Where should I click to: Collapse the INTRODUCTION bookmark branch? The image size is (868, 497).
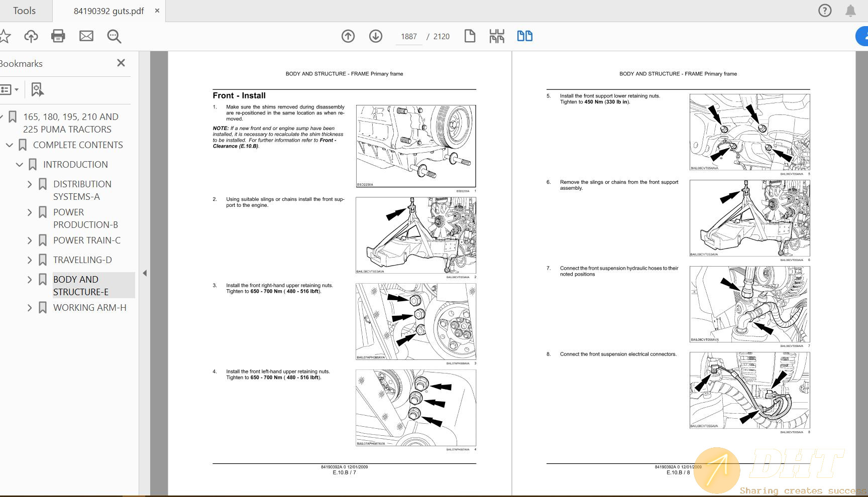pyautogui.click(x=20, y=165)
